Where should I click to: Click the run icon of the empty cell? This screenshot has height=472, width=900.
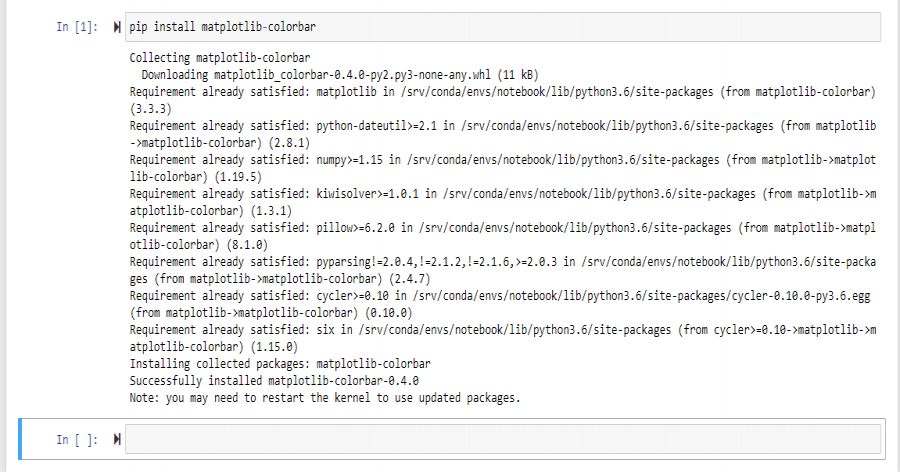click(x=118, y=439)
